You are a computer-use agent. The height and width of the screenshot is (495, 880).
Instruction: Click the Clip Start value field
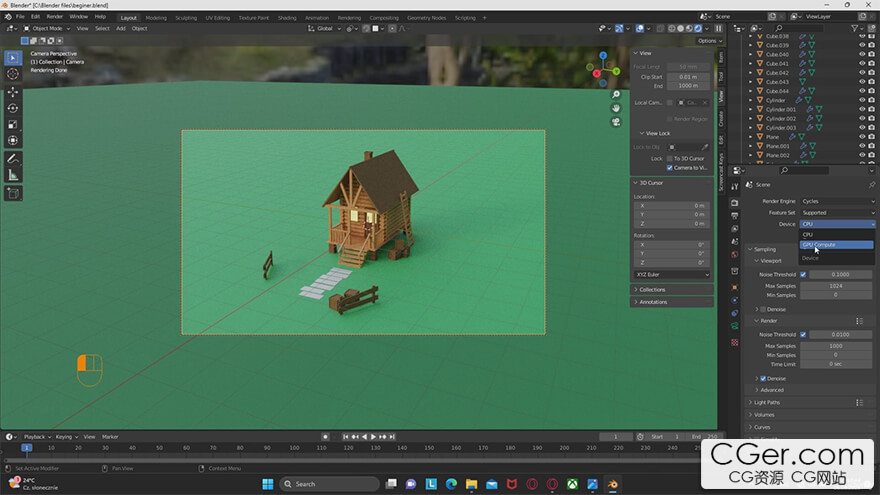pyautogui.click(x=688, y=77)
